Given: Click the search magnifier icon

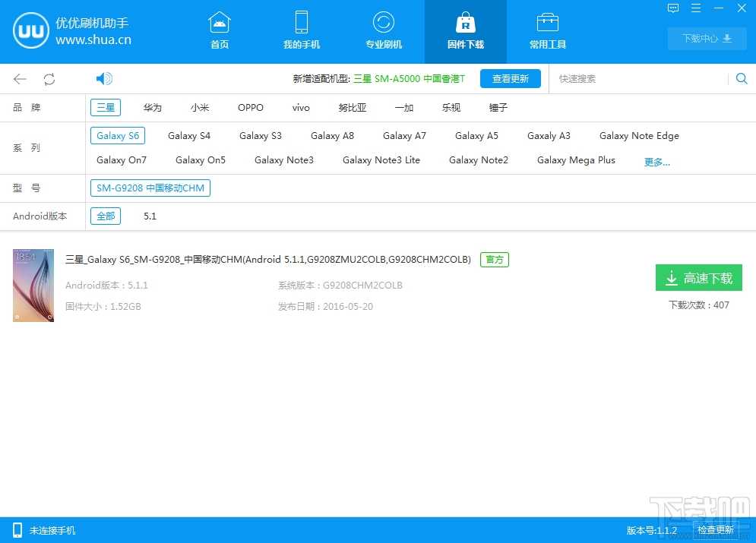Looking at the screenshot, I should 742,79.
